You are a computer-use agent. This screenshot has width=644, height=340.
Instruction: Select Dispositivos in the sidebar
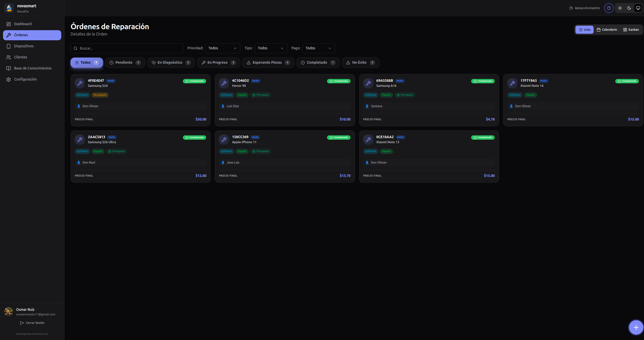pos(24,46)
